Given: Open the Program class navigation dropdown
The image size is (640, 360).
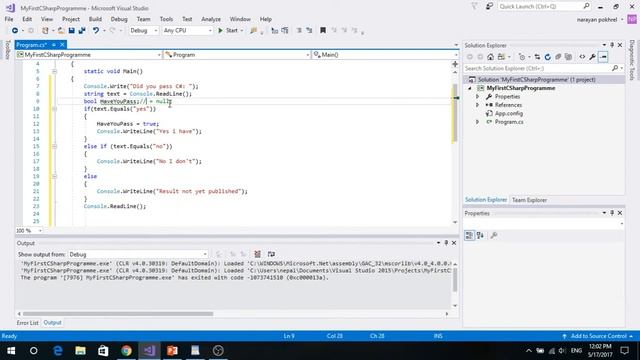Looking at the screenshot, I should pyautogui.click(x=237, y=55).
